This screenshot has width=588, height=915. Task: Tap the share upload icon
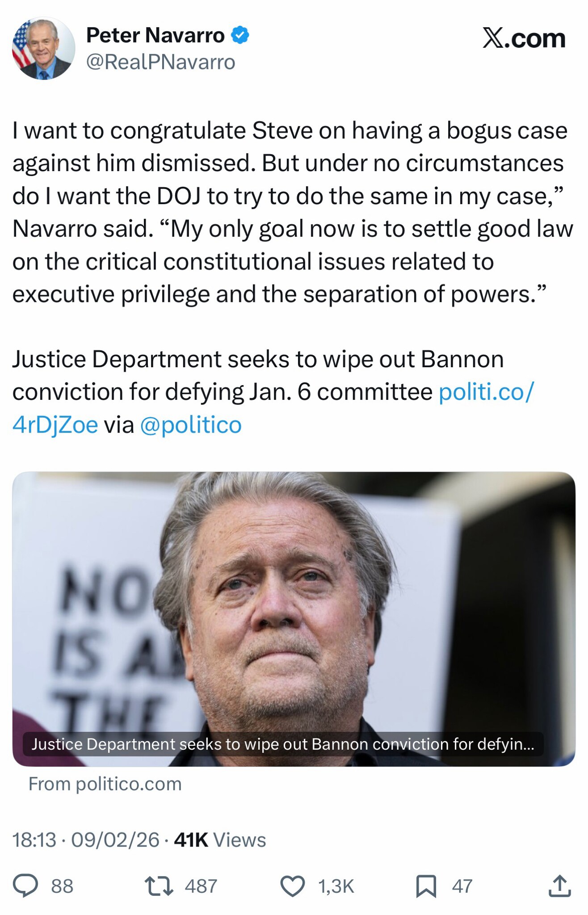(x=559, y=886)
